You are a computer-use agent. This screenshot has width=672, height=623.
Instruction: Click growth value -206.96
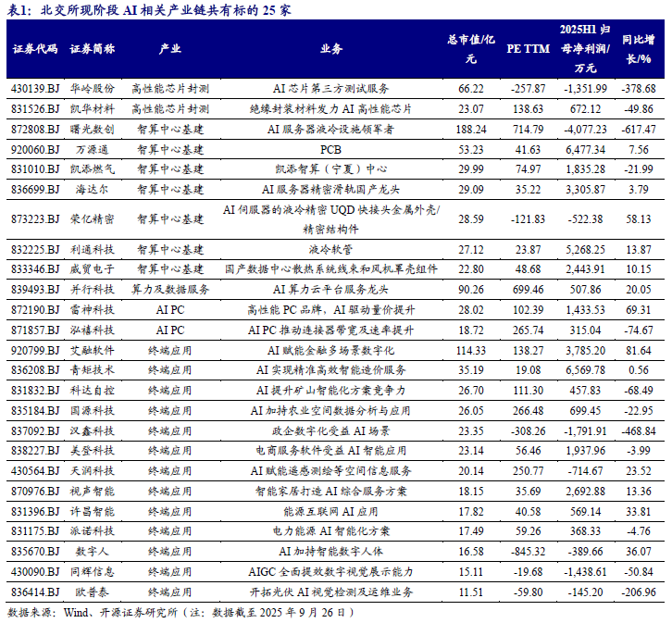(x=639, y=592)
